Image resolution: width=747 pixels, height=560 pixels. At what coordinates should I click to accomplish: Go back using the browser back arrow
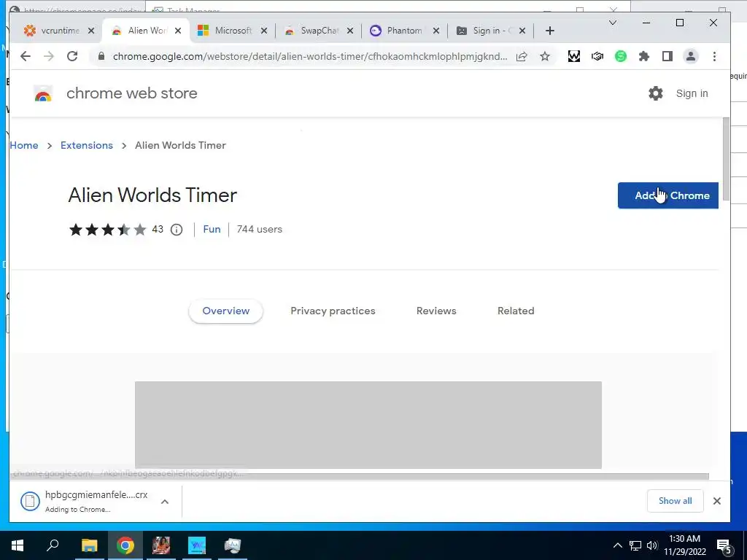26,56
